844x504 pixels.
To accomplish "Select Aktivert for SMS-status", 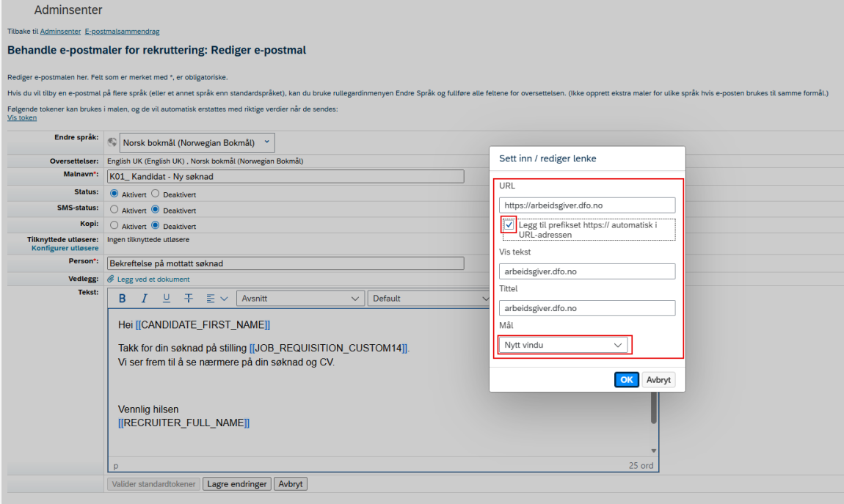I will click(x=114, y=209).
